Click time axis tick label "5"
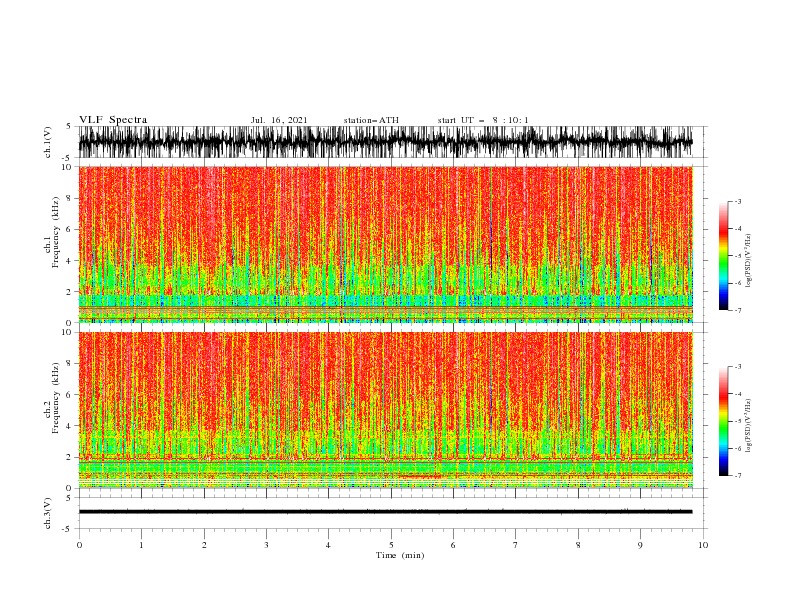Image resolution: width=792 pixels, height=612 pixels. click(391, 545)
